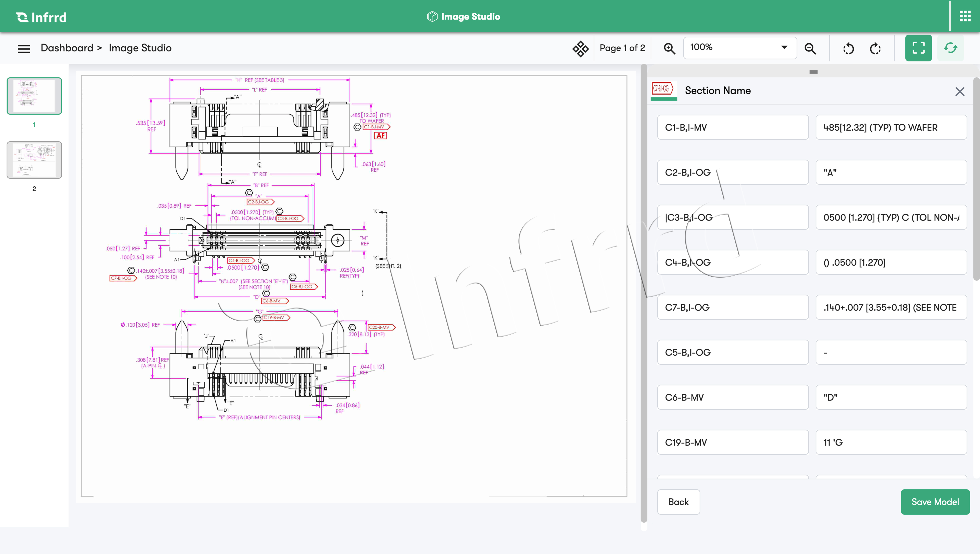
Task: Open the hamburger navigation menu
Action: click(x=24, y=48)
